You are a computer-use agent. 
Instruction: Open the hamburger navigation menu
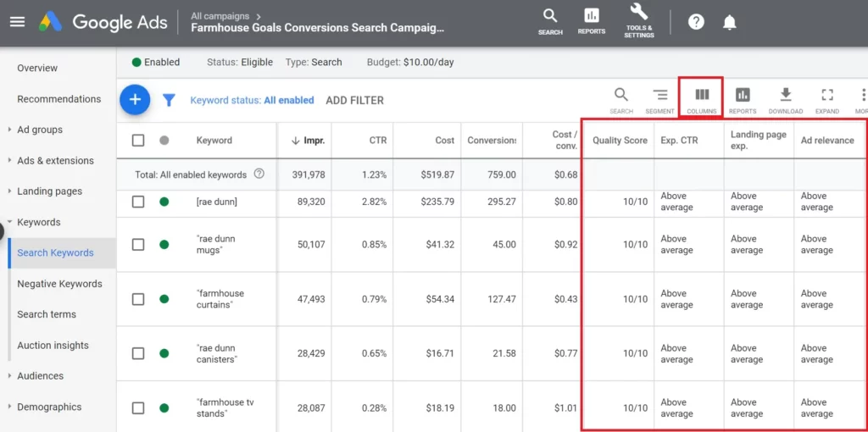17,22
